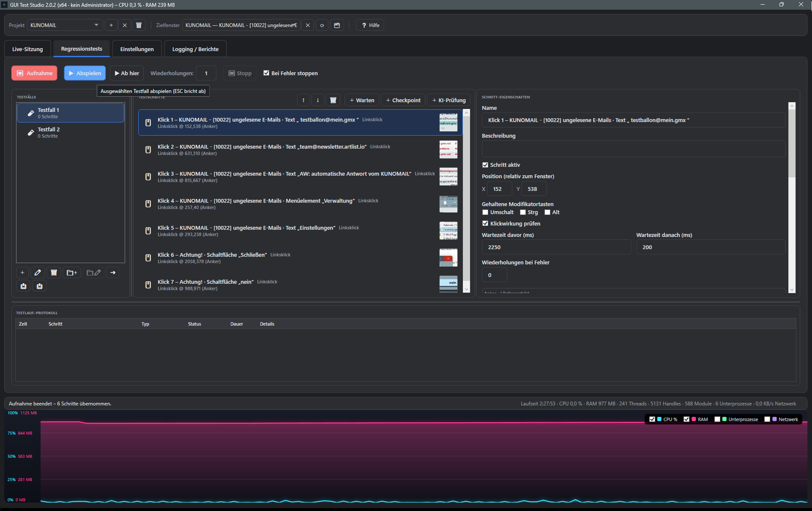Click the right arrow icon under test cases
Viewport: 812px width, 511px height.
(113, 272)
